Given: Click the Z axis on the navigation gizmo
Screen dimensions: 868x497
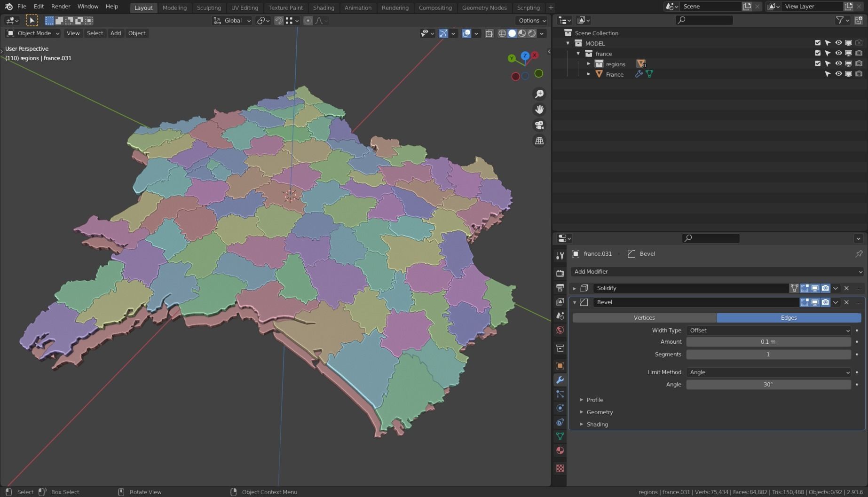Looking at the screenshot, I should [525, 56].
